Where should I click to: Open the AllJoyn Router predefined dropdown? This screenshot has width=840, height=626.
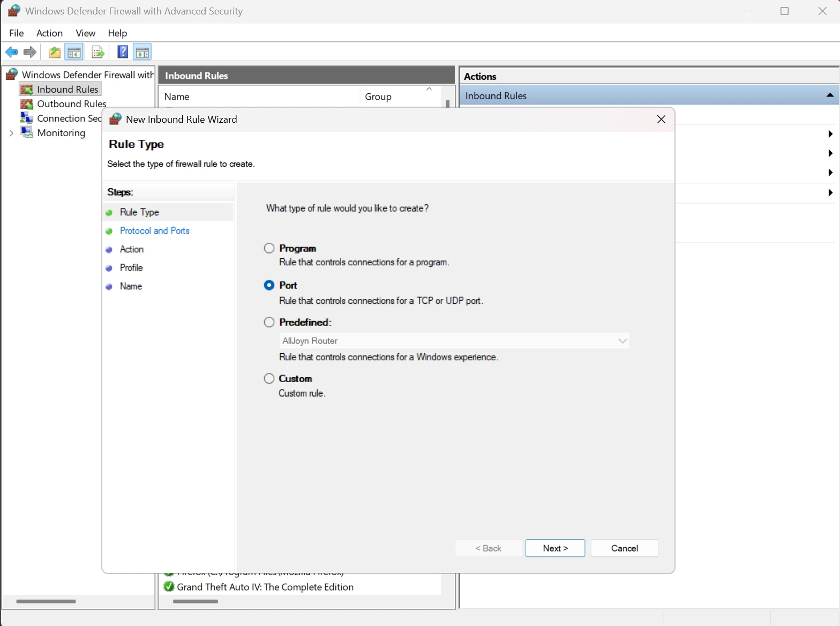pyautogui.click(x=622, y=341)
